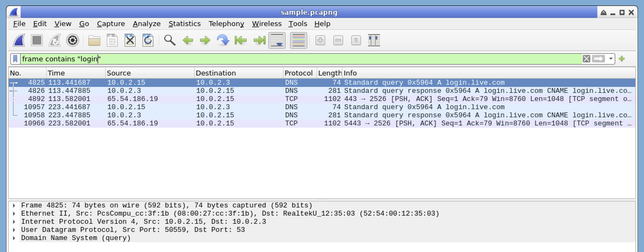Select packet 10958 DNS response row
The image size is (644, 252).
tap(322, 115)
